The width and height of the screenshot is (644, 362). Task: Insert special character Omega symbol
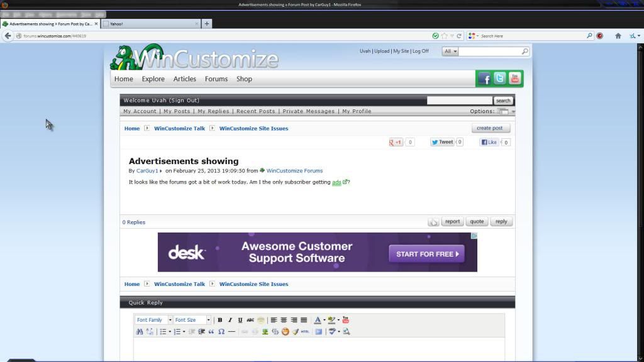pyautogui.click(x=221, y=332)
